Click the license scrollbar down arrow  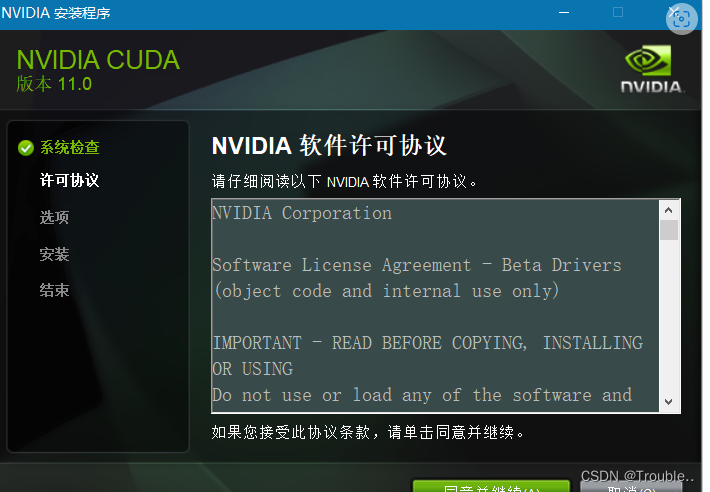[669, 401]
